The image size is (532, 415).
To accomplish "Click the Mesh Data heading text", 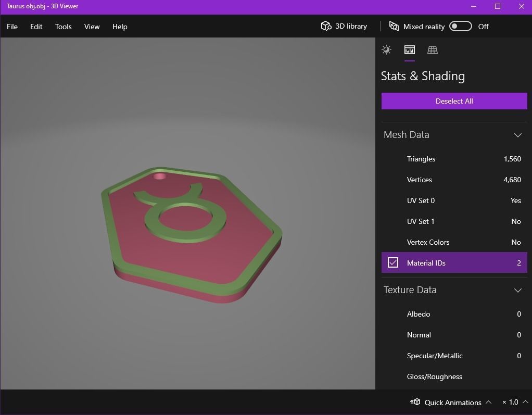I will 406,135.
